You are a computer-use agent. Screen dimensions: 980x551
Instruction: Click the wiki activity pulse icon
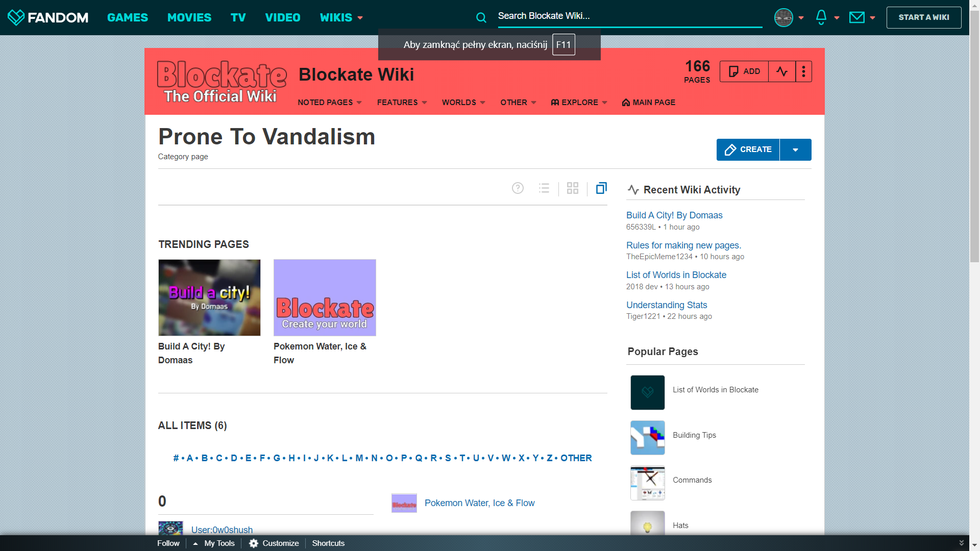[781, 71]
